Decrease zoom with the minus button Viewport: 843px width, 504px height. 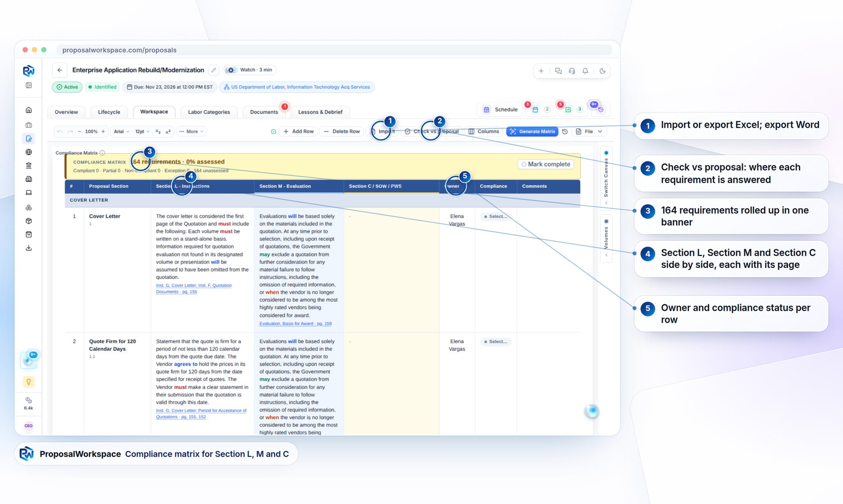(x=80, y=131)
